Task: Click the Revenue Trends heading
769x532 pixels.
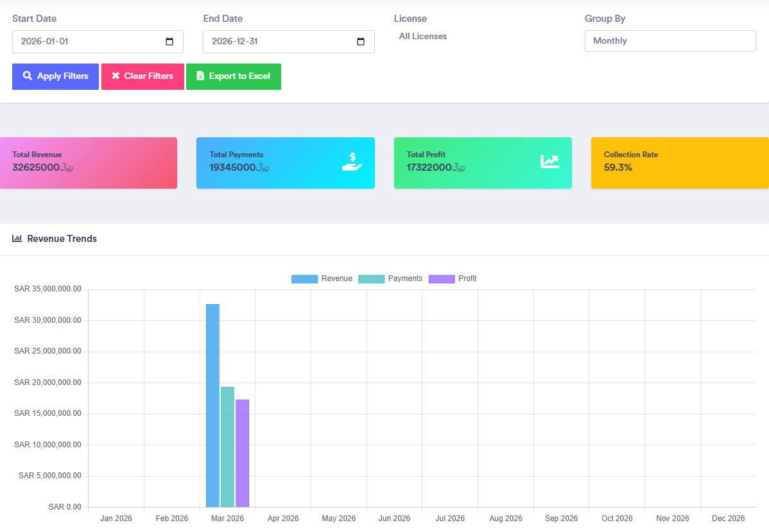Action: (x=62, y=239)
